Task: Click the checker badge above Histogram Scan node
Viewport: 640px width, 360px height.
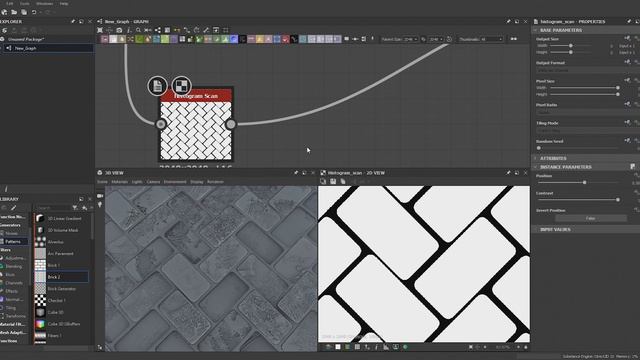Action: tap(181, 86)
